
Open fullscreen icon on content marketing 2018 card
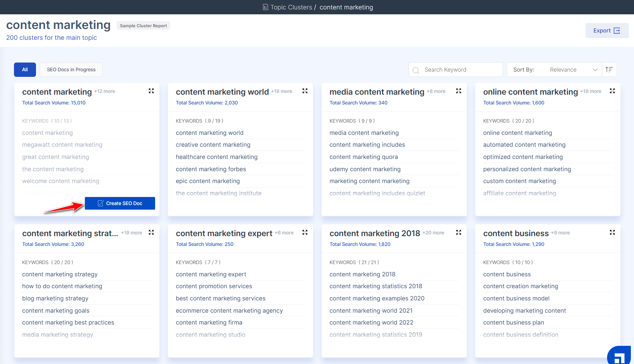[x=459, y=232]
